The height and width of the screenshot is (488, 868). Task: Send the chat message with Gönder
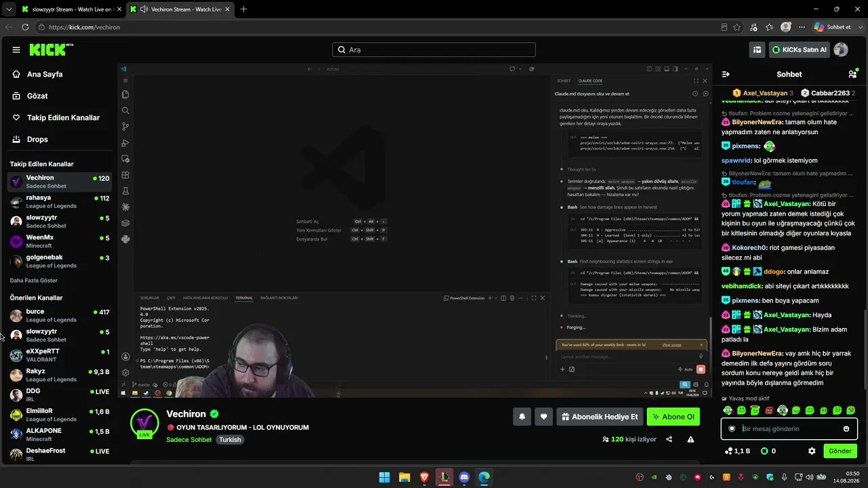point(840,451)
